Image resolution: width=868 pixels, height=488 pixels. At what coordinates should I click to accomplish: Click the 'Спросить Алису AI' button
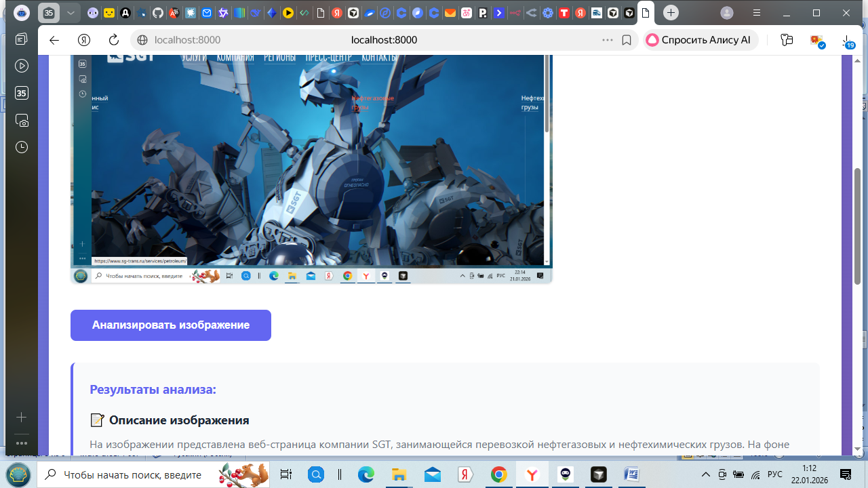pos(701,40)
